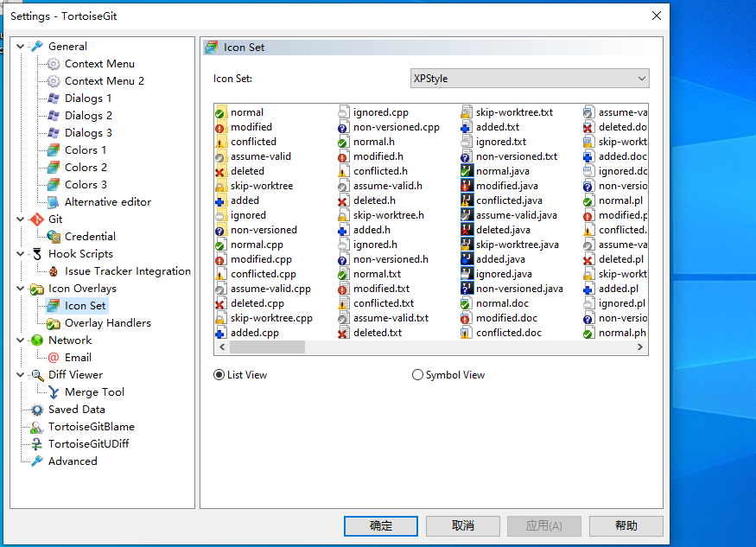Click the Git logo icon in tree
The image size is (756, 547).
pos(37,219)
